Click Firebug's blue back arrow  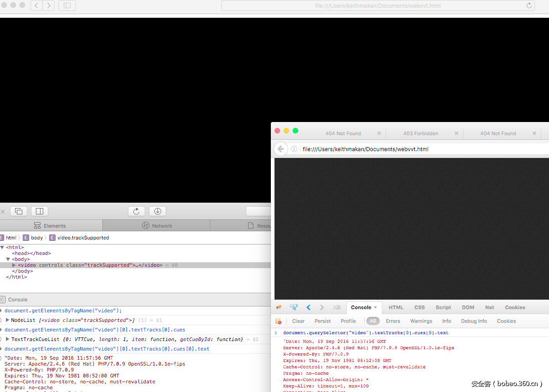tap(309, 307)
